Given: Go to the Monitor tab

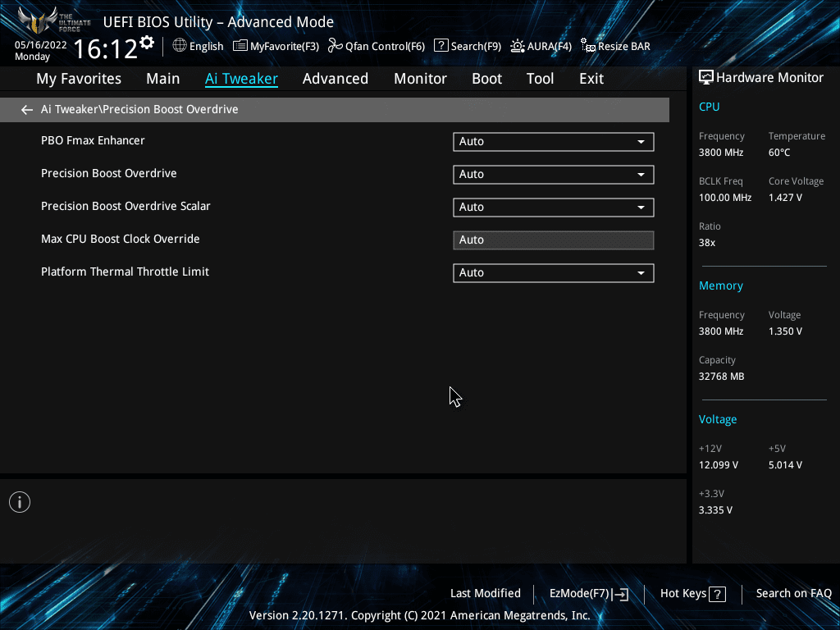Looking at the screenshot, I should coord(420,79).
